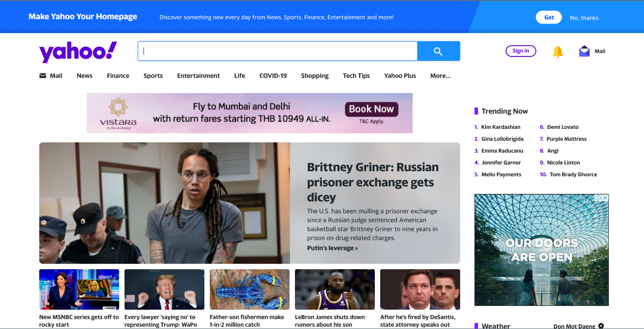The height and width of the screenshot is (329, 644).
Task: Open the DeSantis story thumbnail
Action: tap(420, 289)
